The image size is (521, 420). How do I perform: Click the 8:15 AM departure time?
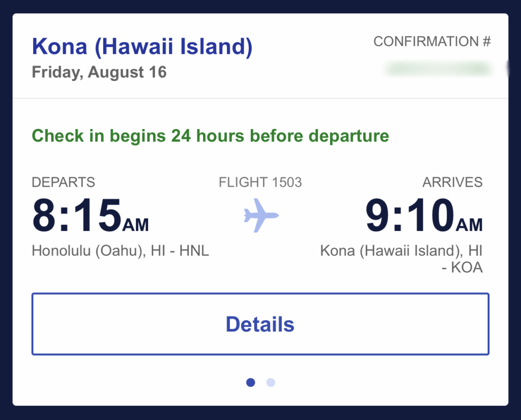click(x=90, y=215)
